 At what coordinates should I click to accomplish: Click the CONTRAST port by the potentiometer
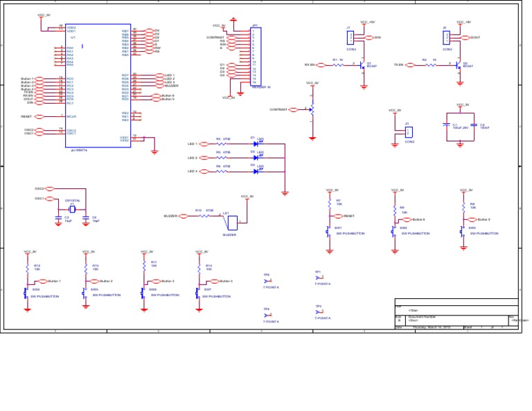tap(293, 109)
